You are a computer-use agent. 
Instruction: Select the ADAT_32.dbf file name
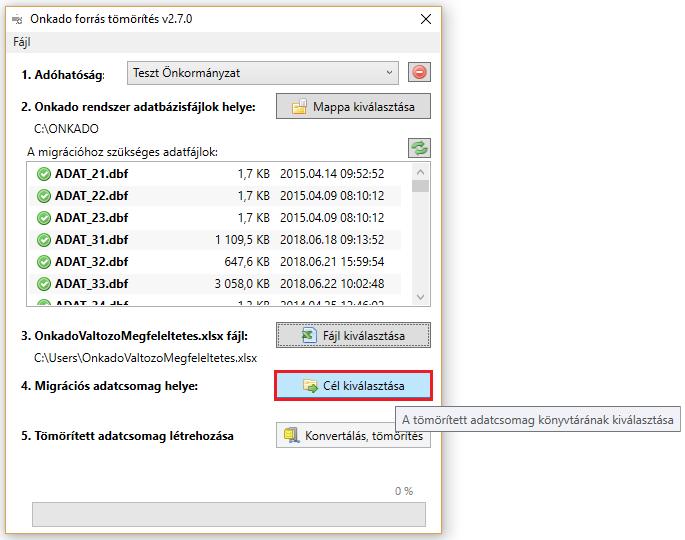tap(92, 262)
